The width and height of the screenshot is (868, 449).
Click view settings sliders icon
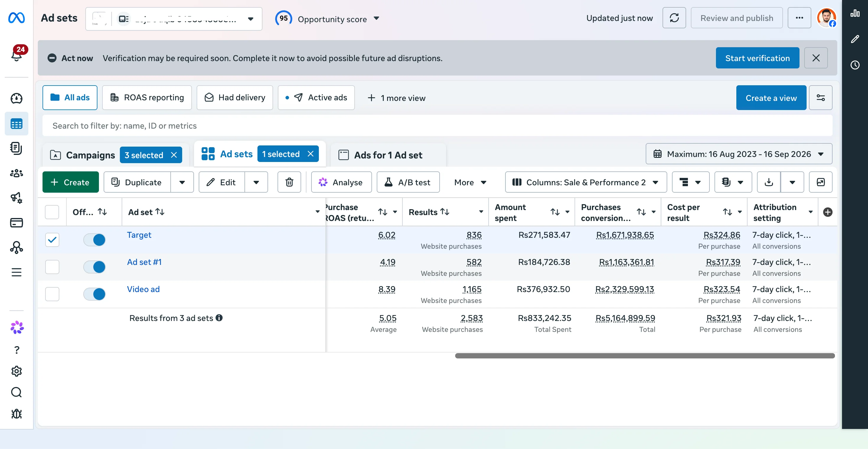point(820,98)
